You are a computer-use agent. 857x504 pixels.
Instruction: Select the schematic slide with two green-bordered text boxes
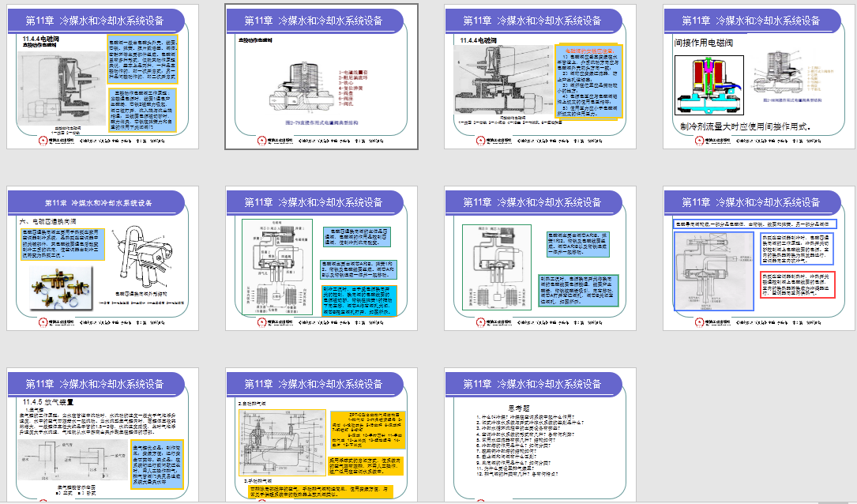click(x=540, y=258)
